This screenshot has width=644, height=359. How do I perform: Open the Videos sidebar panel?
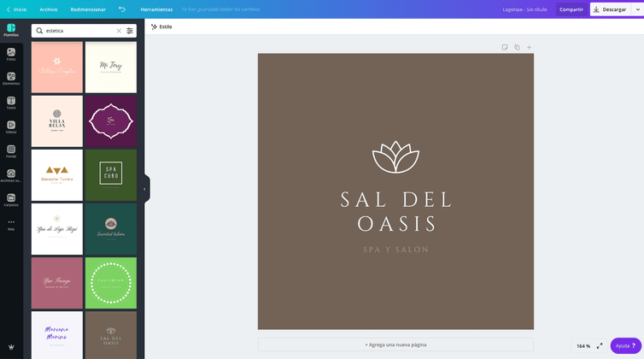tap(11, 127)
